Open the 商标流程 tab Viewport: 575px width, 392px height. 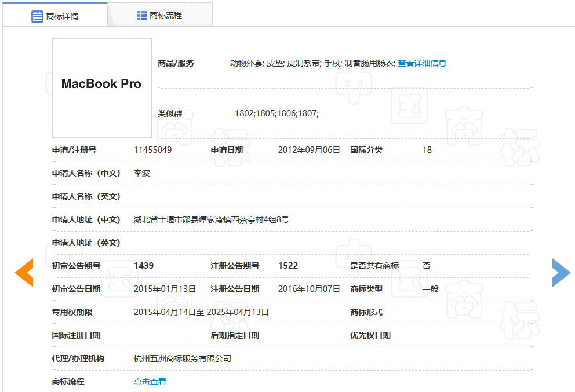tap(160, 15)
